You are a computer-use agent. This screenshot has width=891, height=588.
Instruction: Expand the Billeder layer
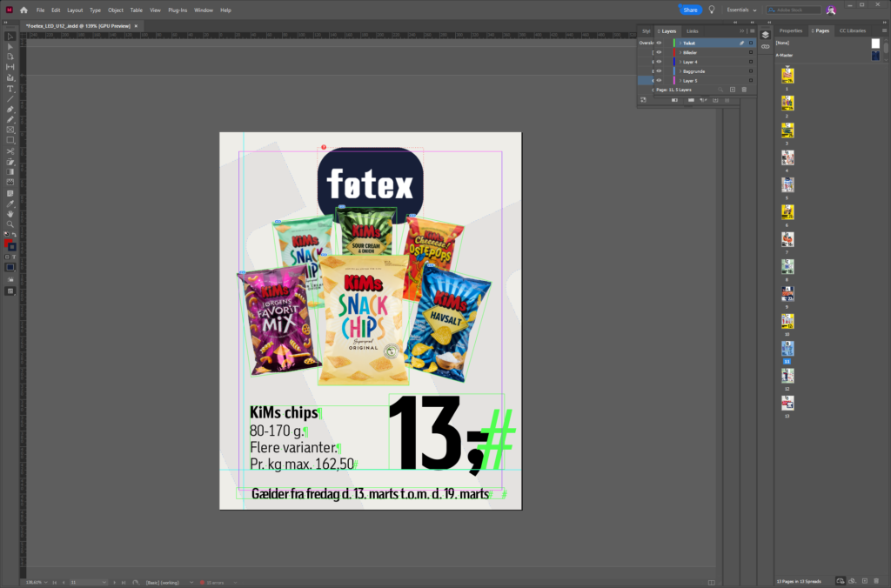(680, 52)
